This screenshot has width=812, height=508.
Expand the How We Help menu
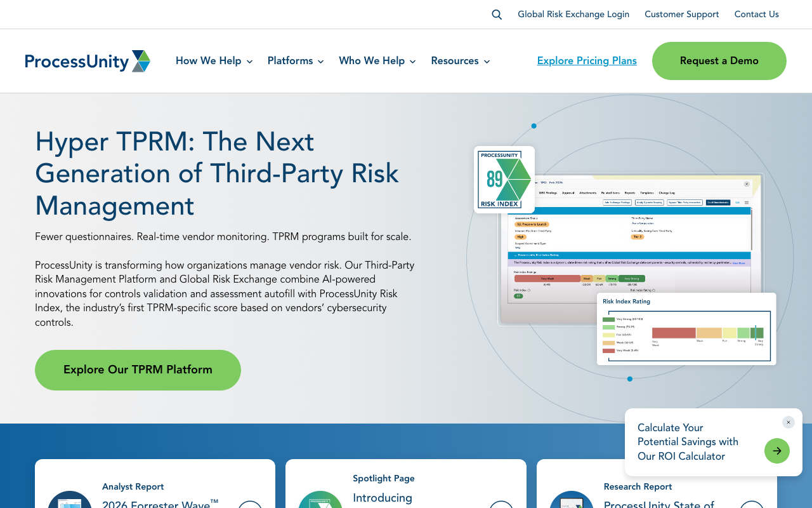214,61
